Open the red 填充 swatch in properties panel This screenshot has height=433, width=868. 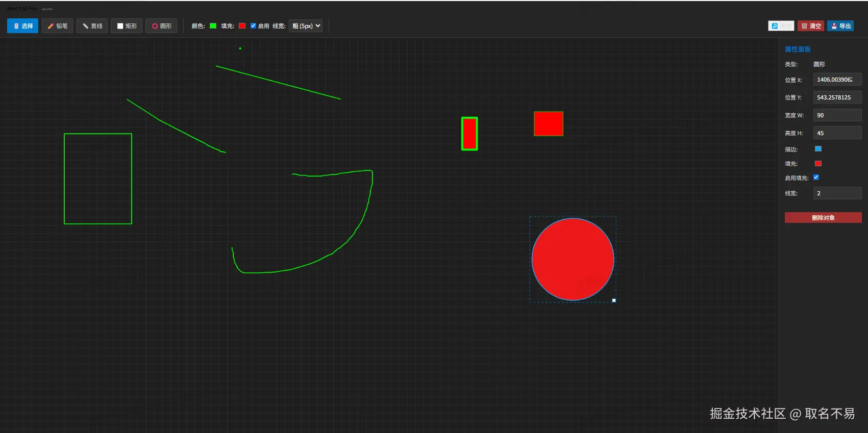819,164
